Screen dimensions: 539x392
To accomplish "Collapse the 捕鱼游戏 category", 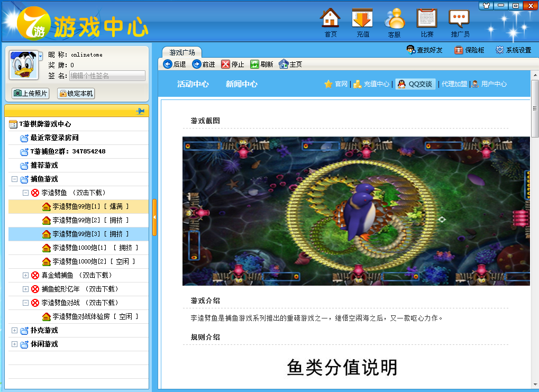I will pos(14,179).
